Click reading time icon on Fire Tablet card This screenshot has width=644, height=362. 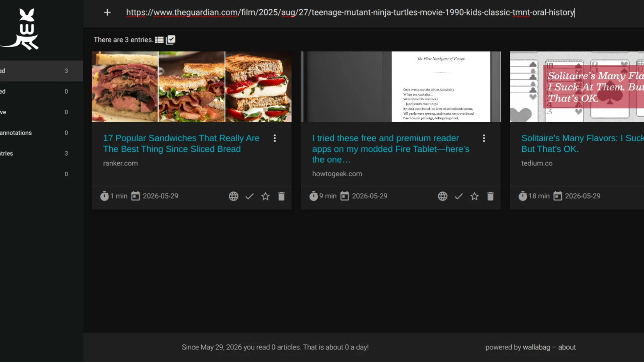(x=313, y=196)
